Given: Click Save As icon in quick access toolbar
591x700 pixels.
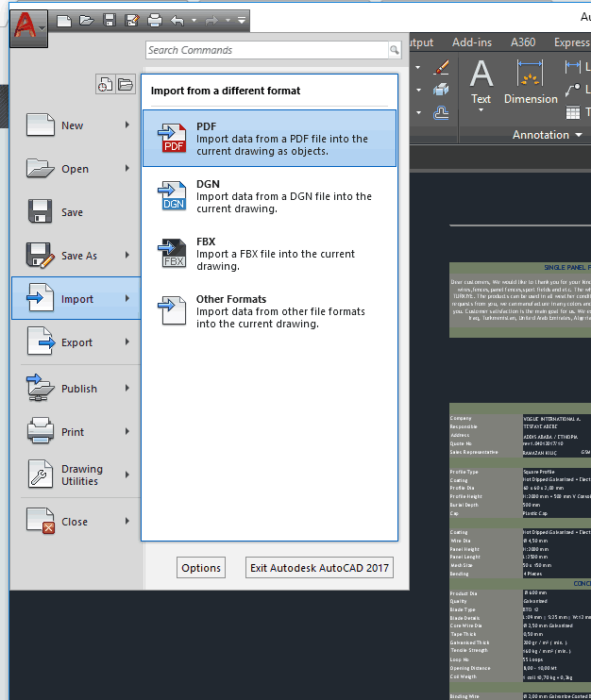Looking at the screenshot, I should [132, 21].
